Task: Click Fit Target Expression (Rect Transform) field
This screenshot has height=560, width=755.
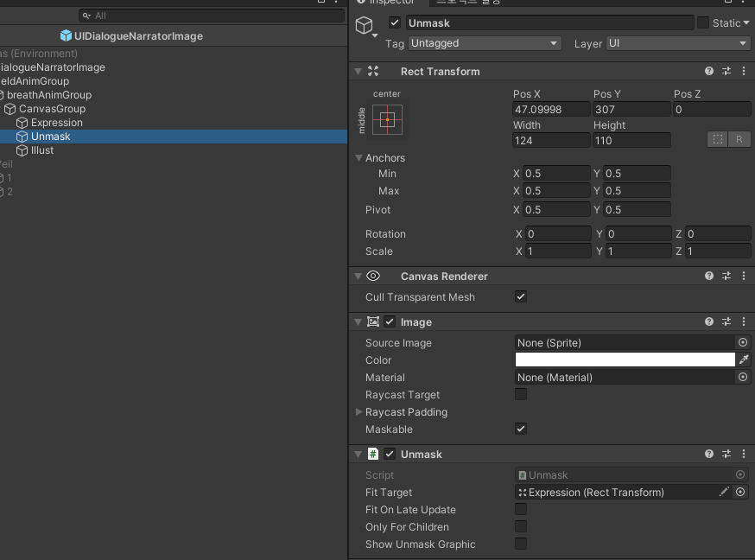Action: (x=616, y=492)
